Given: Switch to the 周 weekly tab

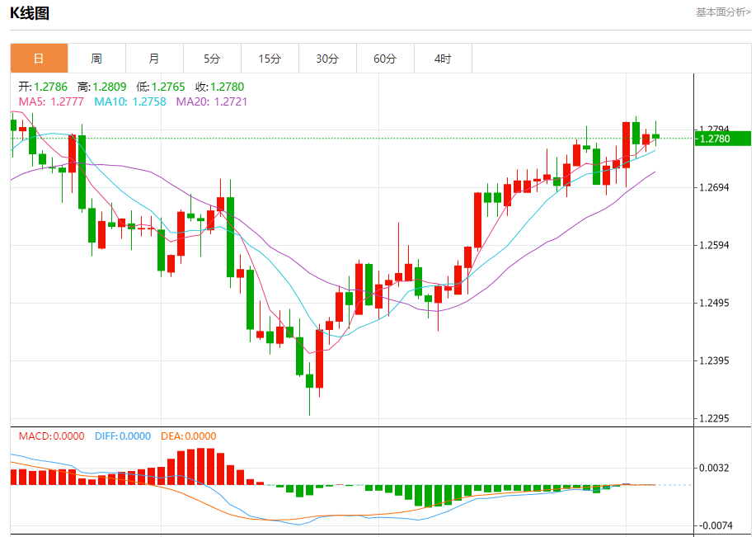Looking at the screenshot, I should click(96, 59).
